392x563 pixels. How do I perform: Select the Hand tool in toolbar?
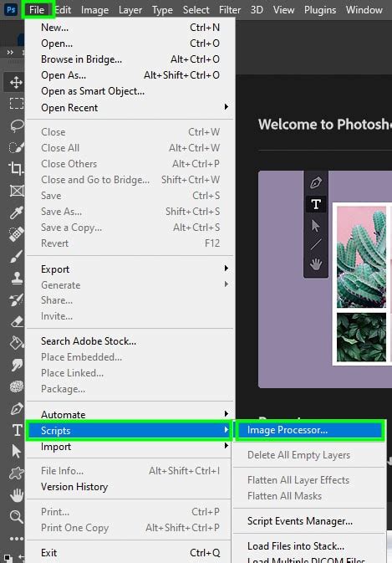coord(16,495)
